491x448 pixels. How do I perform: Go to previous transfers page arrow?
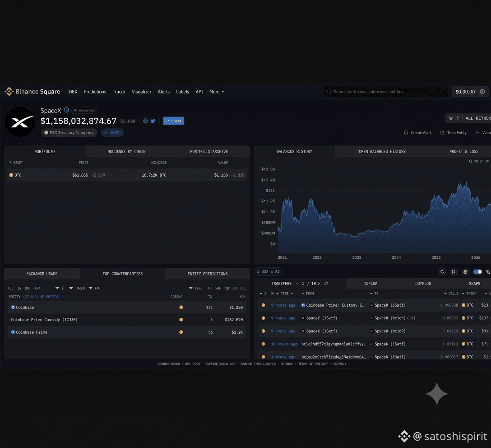[x=297, y=284]
